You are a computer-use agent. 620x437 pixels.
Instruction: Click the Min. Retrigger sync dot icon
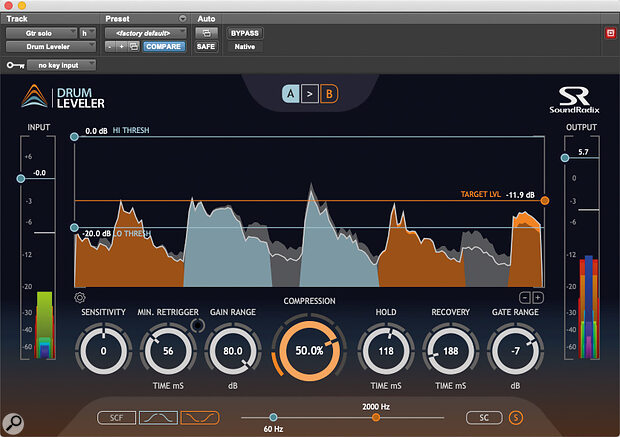[x=198, y=325]
